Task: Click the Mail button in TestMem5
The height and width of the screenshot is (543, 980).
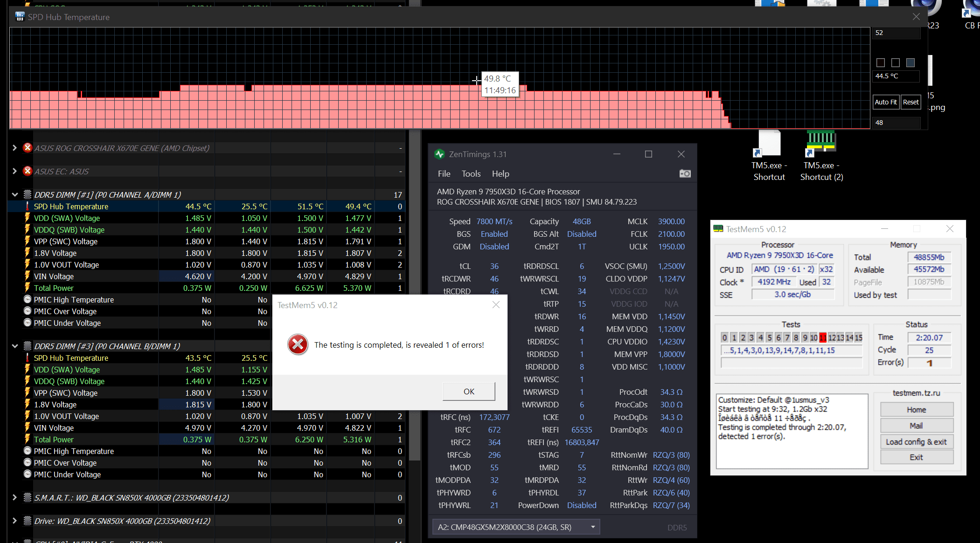Action: point(917,426)
